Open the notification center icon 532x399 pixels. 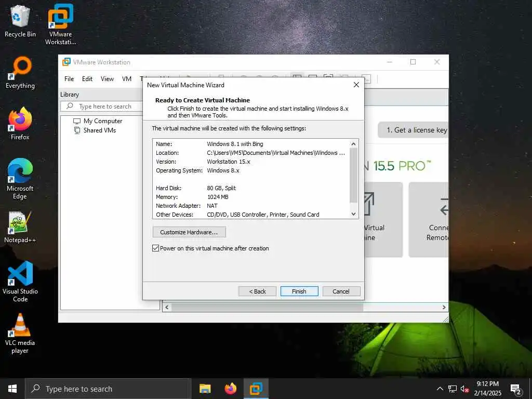tap(516, 389)
